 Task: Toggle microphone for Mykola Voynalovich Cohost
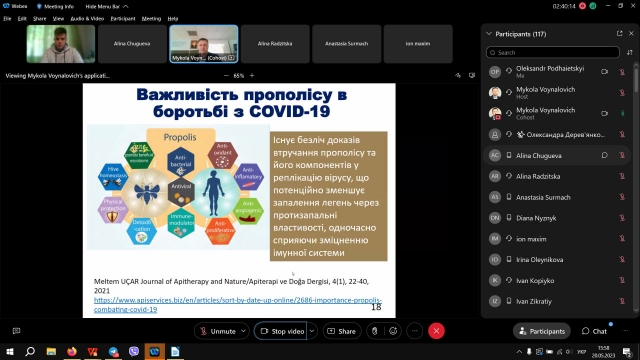622,113
